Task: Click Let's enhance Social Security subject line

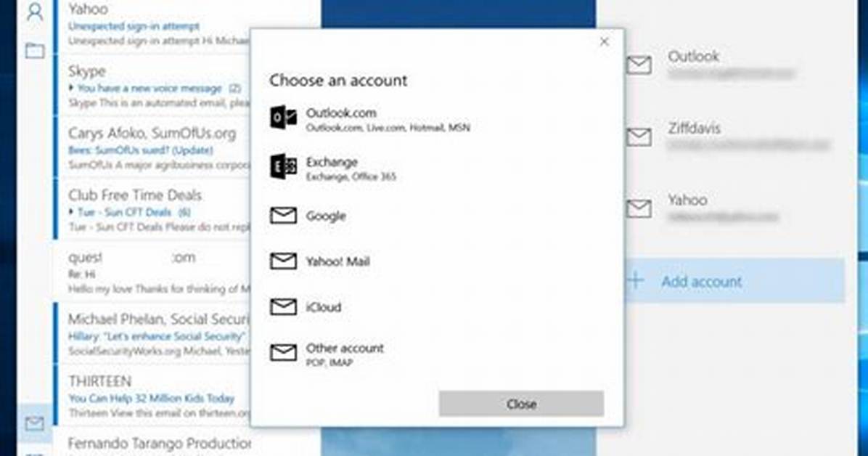Action: click(x=157, y=336)
